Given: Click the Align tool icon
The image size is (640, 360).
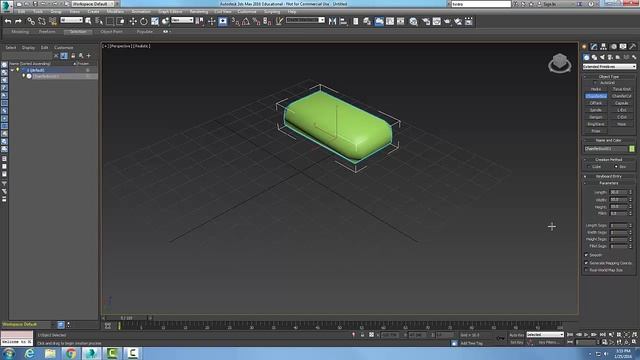Looking at the screenshot, I should click(343, 21).
